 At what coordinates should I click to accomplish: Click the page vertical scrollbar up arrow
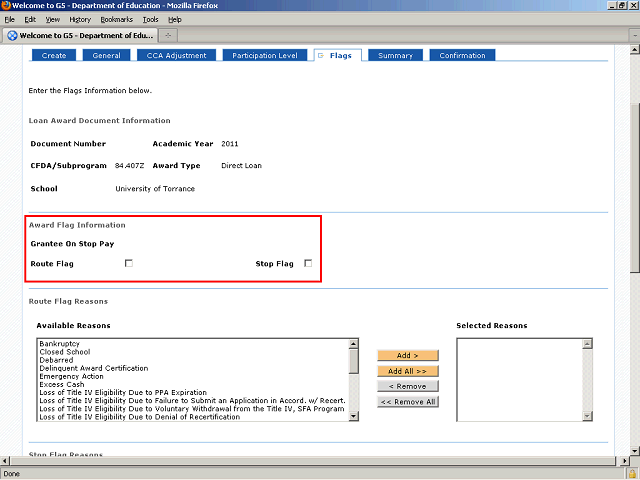click(x=634, y=50)
